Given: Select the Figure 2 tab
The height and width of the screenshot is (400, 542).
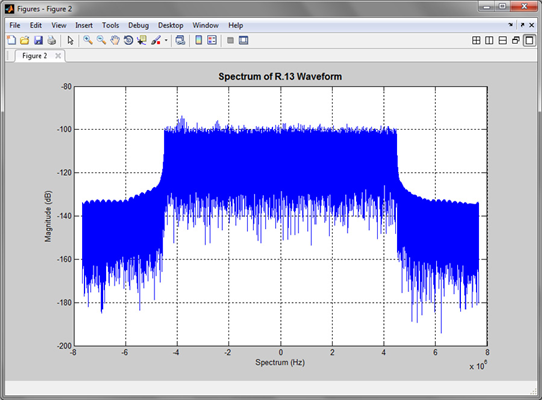Looking at the screenshot, I should point(35,56).
